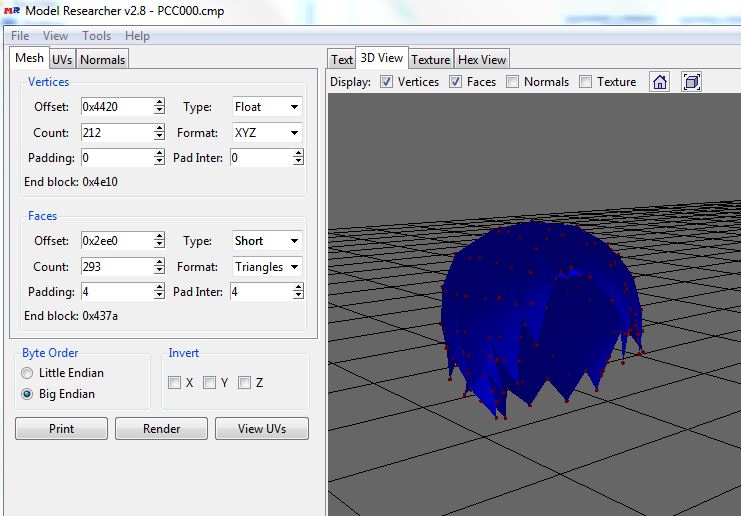Click the Faces Pad Inter field showing 4

click(261, 292)
